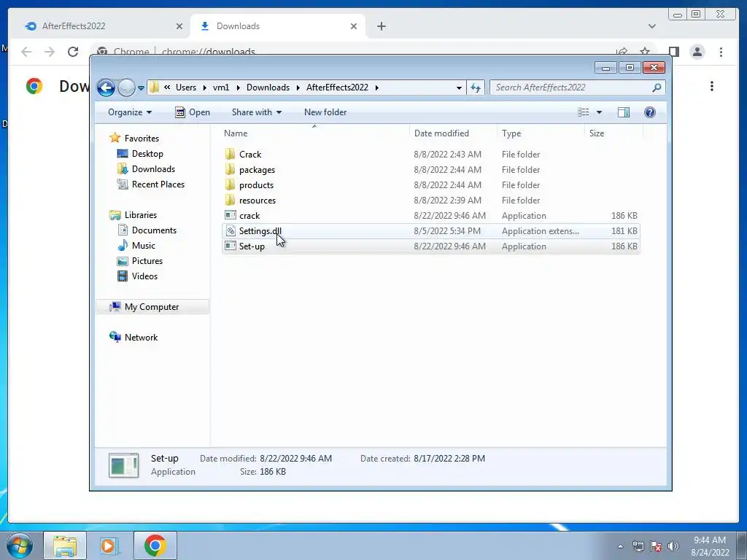Close the AfterEffects2022 Chrome tab
Image resolution: width=747 pixels, height=560 pixels.
click(x=179, y=26)
